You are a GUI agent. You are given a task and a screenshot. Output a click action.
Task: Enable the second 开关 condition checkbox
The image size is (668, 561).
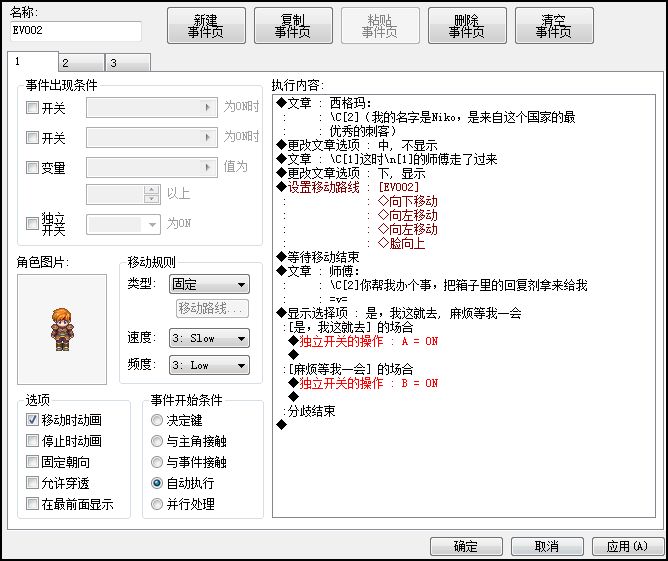[32, 137]
